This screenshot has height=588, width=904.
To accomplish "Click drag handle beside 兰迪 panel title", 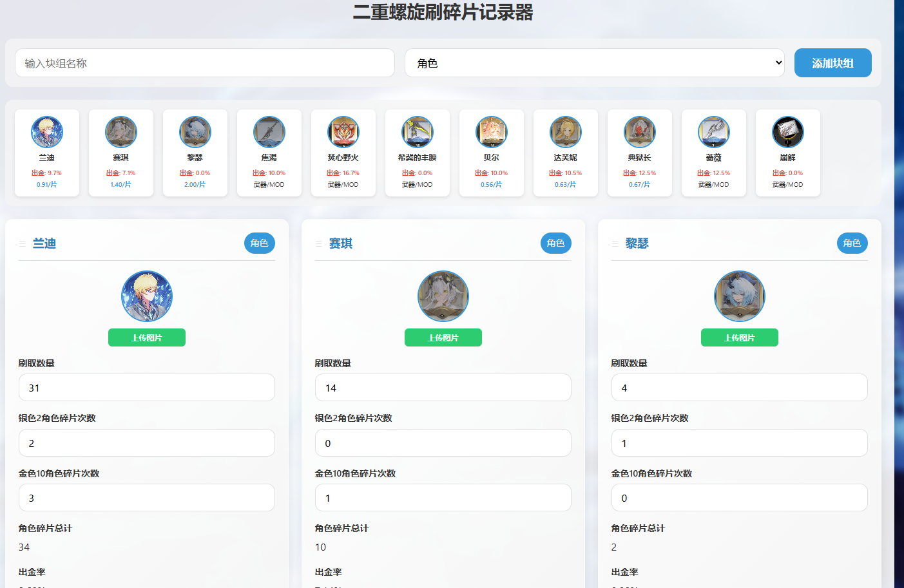I will pos(23,243).
